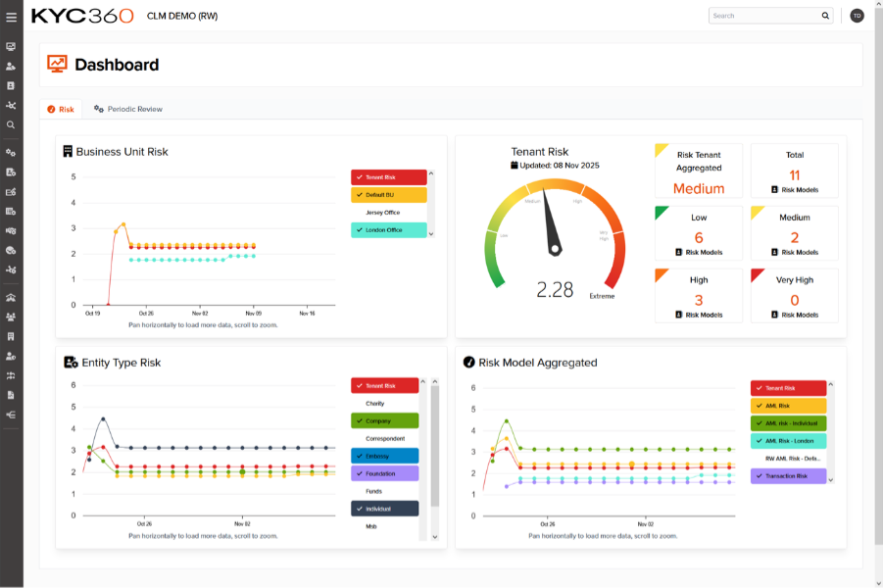The width and height of the screenshot is (883, 588).
Task: Select the Risk tab
Action: [x=61, y=109]
